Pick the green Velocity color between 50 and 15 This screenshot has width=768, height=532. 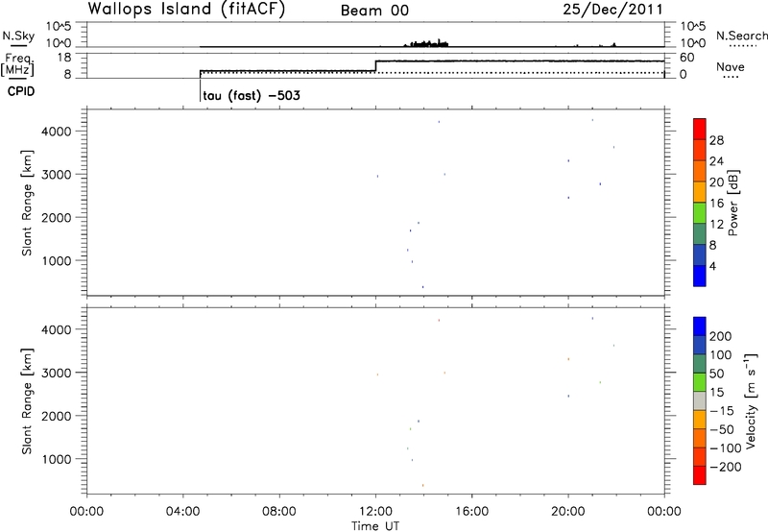pos(700,382)
